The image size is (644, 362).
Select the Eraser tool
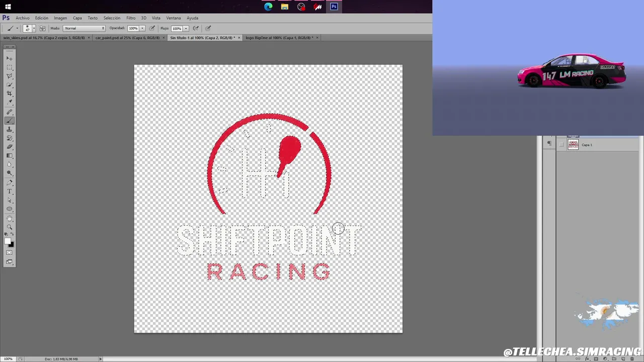10,147
